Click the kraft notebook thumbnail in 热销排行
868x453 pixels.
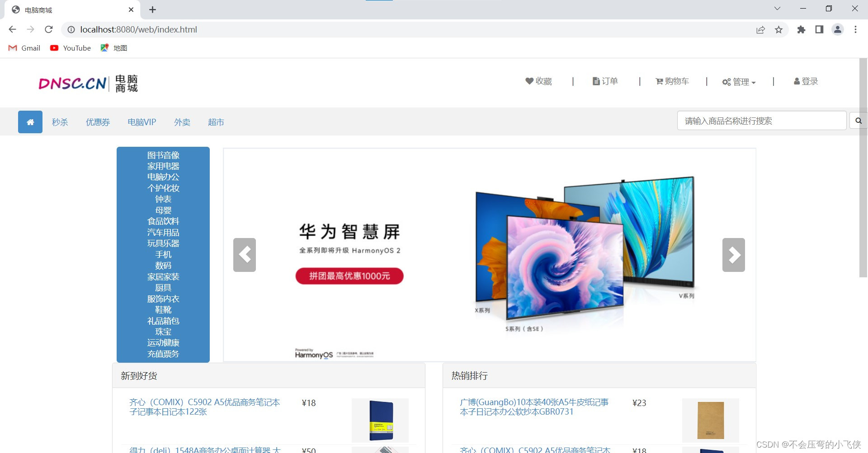point(711,420)
